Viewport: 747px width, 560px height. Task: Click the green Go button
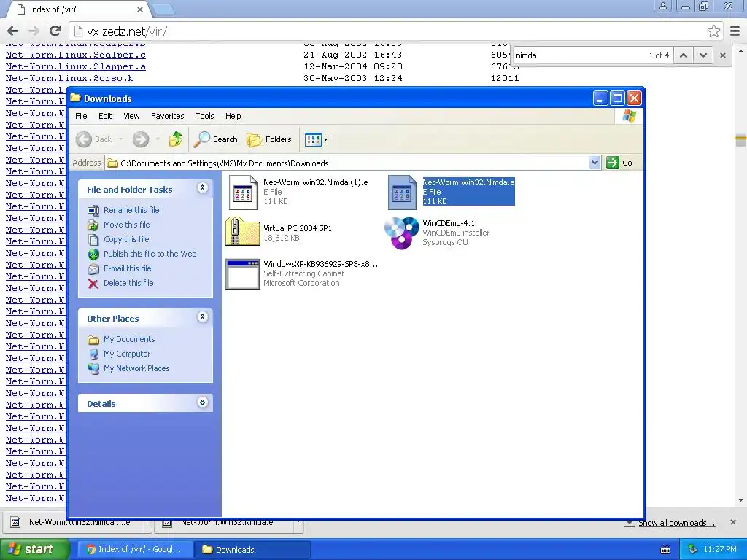click(x=619, y=163)
